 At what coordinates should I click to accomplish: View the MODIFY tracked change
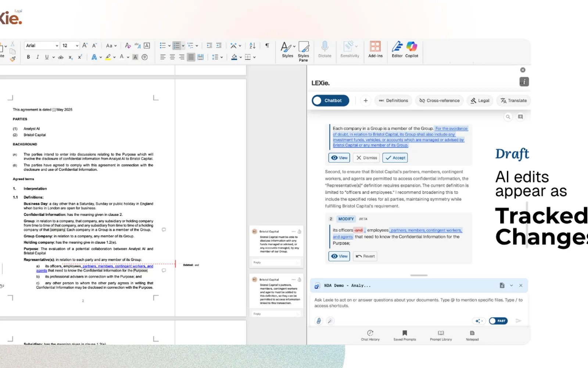tap(339, 256)
